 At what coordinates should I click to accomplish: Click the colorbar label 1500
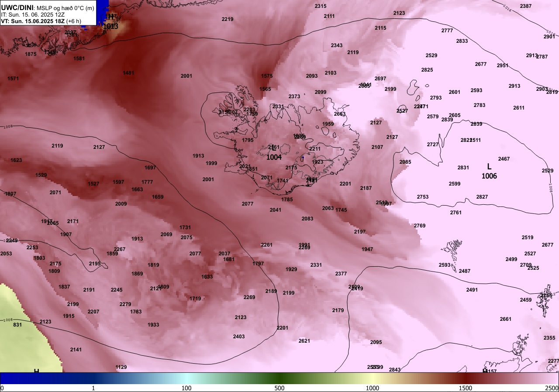click(466, 388)
